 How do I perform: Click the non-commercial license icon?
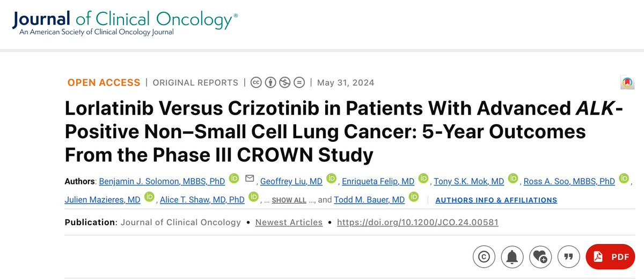click(285, 83)
